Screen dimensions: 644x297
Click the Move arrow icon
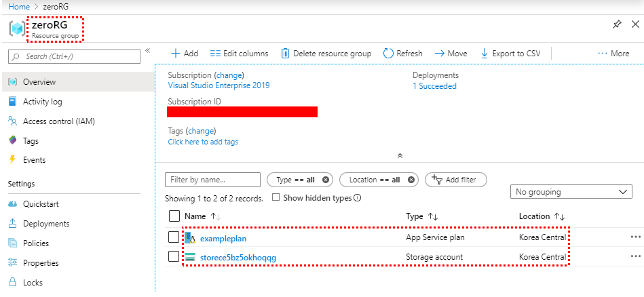tap(440, 54)
